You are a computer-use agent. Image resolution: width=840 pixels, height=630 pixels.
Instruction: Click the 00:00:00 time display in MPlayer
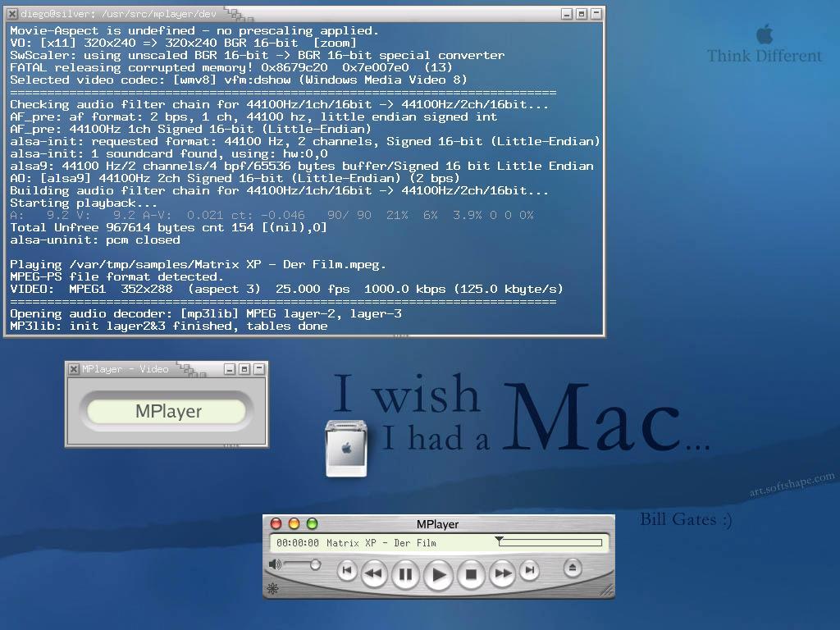click(297, 543)
